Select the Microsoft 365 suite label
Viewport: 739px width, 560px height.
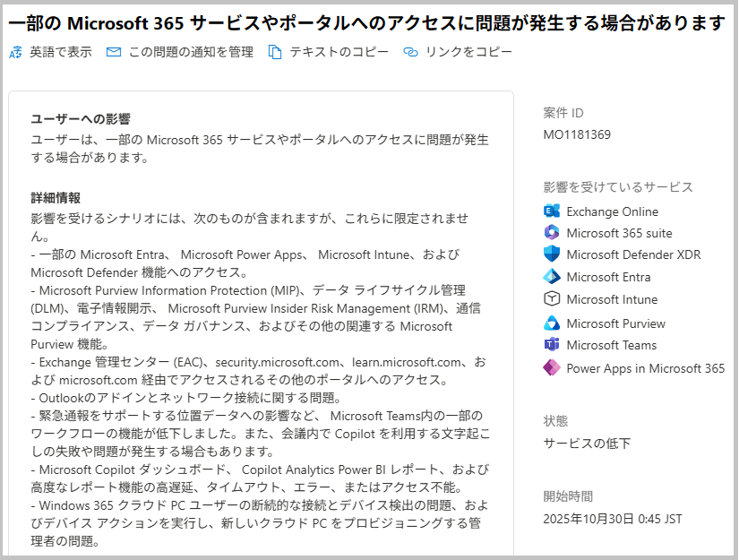coord(619,233)
